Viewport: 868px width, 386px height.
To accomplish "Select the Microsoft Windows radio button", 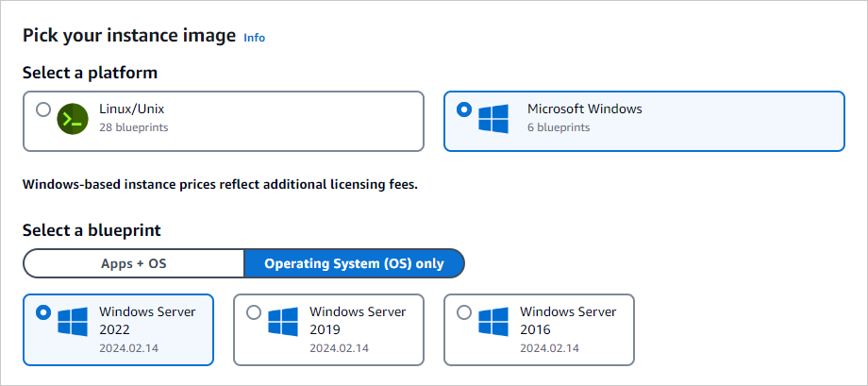I will 464,109.
